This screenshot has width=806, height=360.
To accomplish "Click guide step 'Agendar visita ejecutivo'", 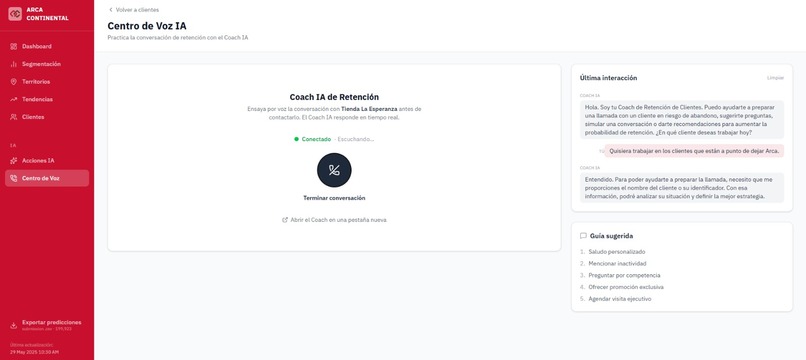I will click(619, 299).
